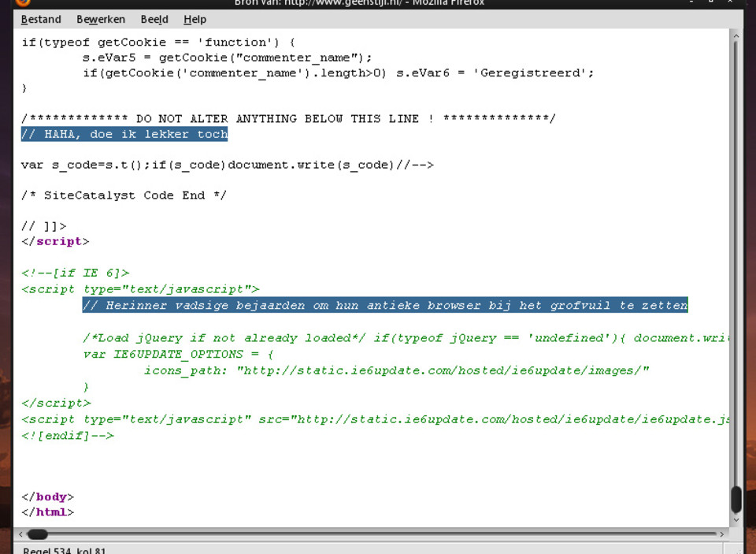
Task: Click the "var IE6UPDATE_OPTIONS = {" line
Action: point(178,354)
